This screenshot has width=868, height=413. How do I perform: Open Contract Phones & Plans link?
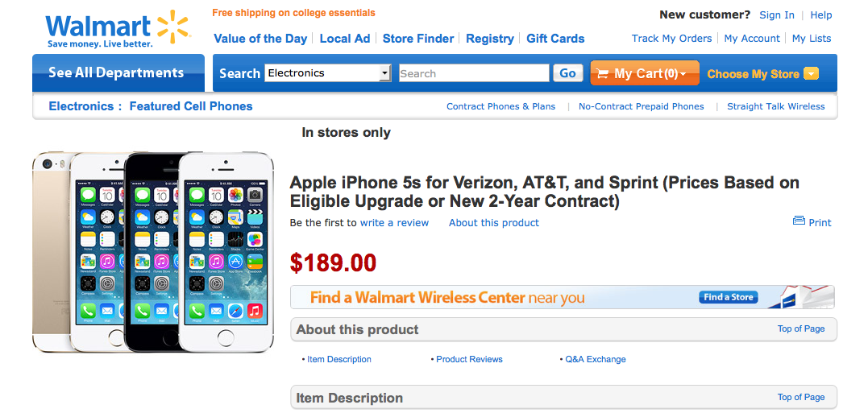point(500,106)
